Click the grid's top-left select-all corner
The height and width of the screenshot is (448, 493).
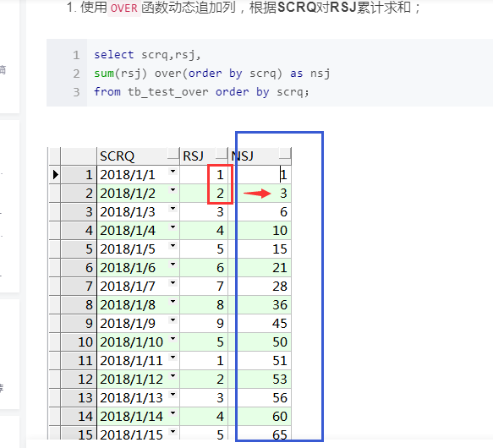point(55,156)
